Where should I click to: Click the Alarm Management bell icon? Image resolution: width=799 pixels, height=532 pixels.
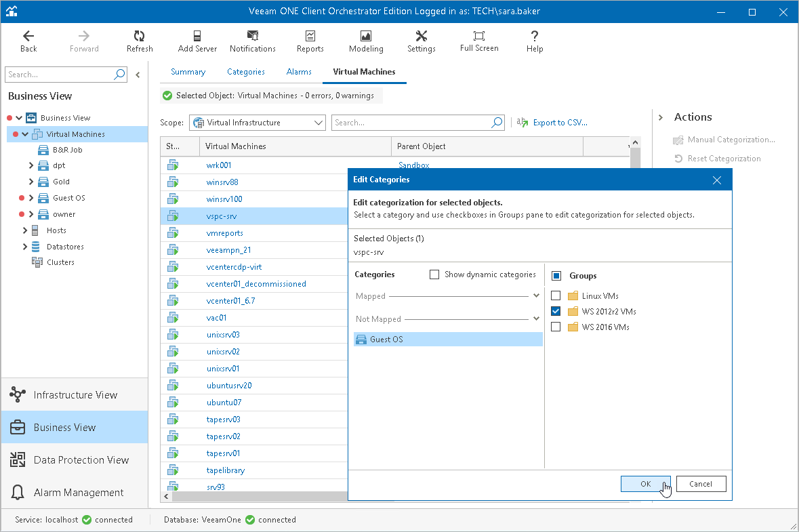pyautogui.click(x=18, y=492)
